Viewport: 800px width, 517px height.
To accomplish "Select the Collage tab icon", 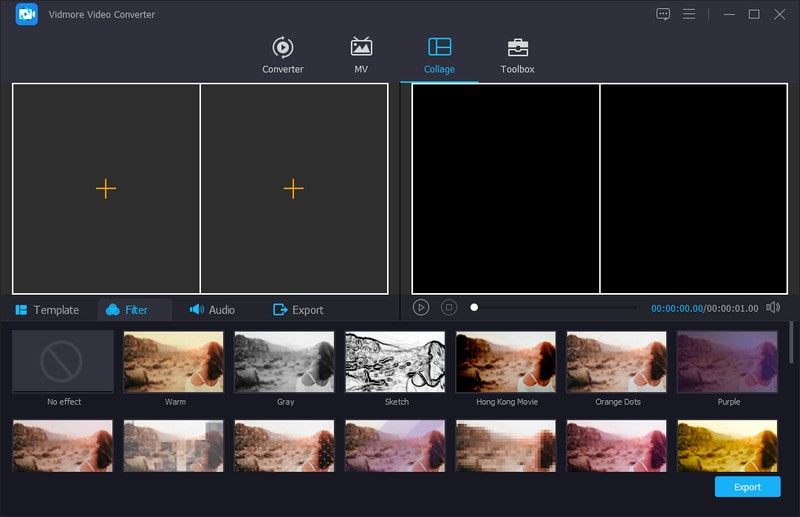I will click(x=439, y=47).
